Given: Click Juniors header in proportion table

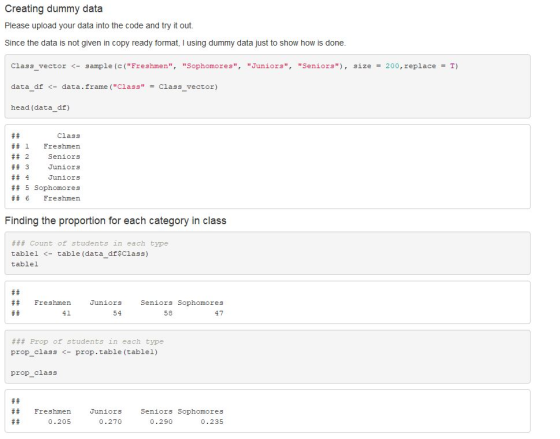Looking at the screenshot, I should (x=106, y=411).
